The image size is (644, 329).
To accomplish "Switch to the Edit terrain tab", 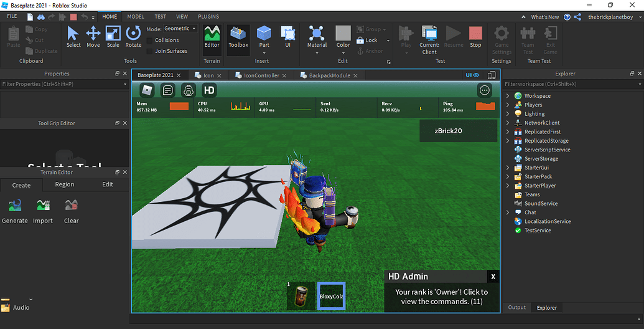I will (x=108, y=184).
